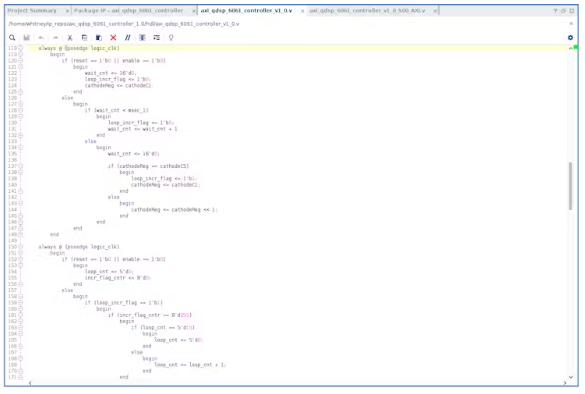Collapse fold marker beside 'if (wait_cnt < msec_1)'

pyautogui.click(x=21, y=110)
